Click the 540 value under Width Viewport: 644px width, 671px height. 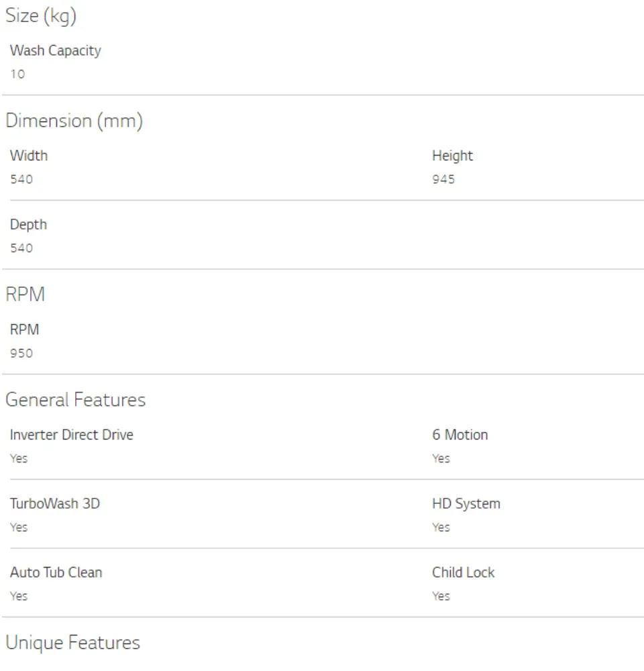(21, 179)
